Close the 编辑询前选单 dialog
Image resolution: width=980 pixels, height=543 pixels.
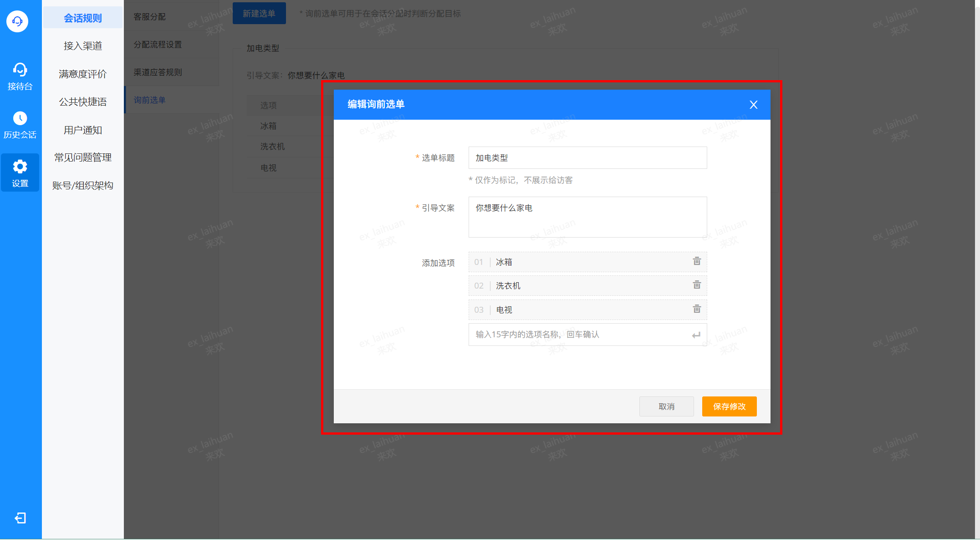point(754,105)
